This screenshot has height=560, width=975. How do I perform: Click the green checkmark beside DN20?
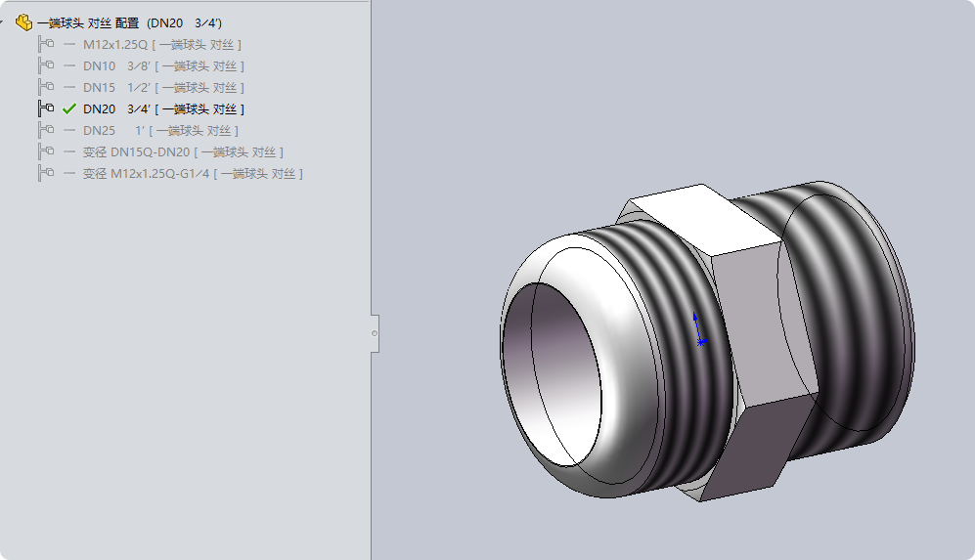(69, 108)
